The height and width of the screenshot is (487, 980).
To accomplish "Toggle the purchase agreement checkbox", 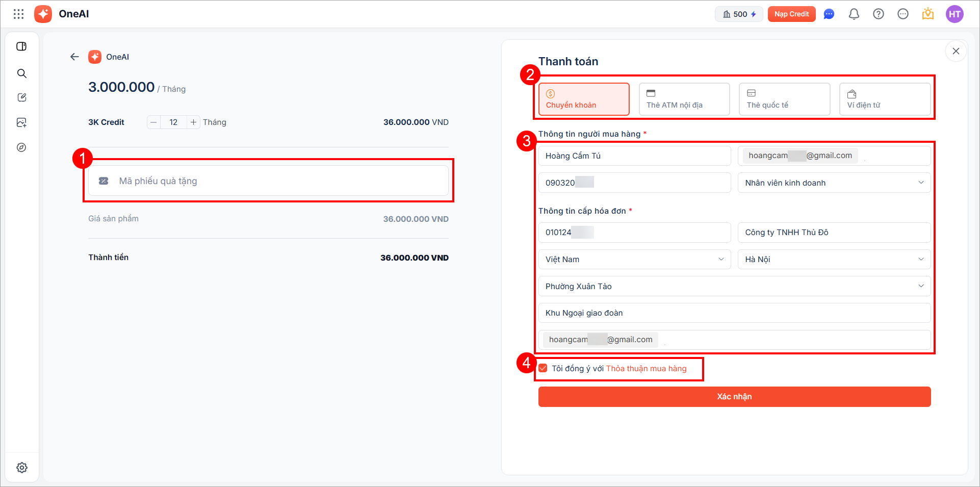I will point(543,368).
